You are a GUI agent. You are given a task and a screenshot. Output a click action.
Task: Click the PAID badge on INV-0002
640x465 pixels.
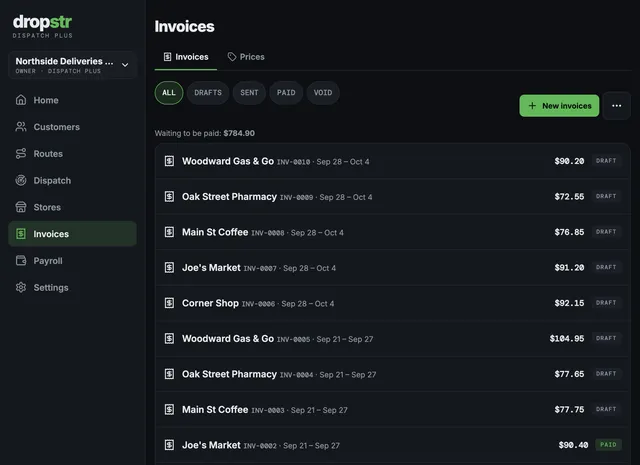coord(608,445)
